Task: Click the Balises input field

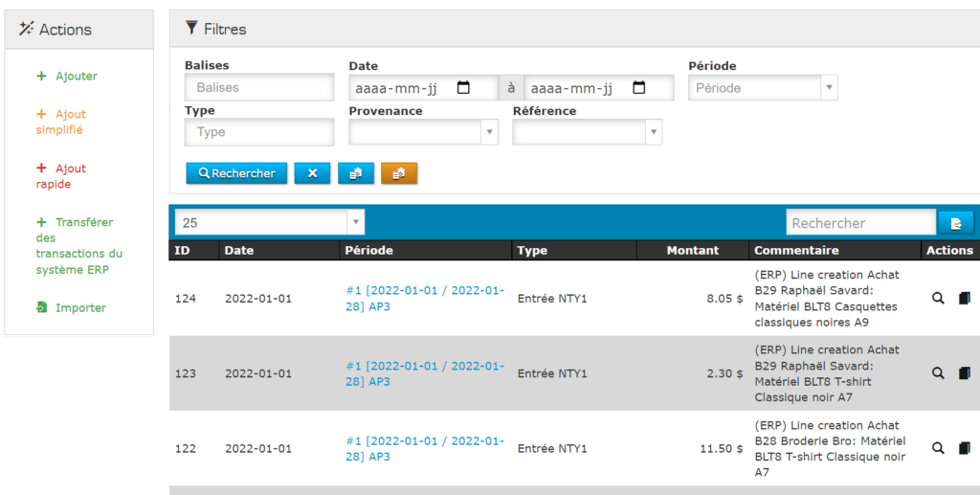Action: (x=259, y=87)
